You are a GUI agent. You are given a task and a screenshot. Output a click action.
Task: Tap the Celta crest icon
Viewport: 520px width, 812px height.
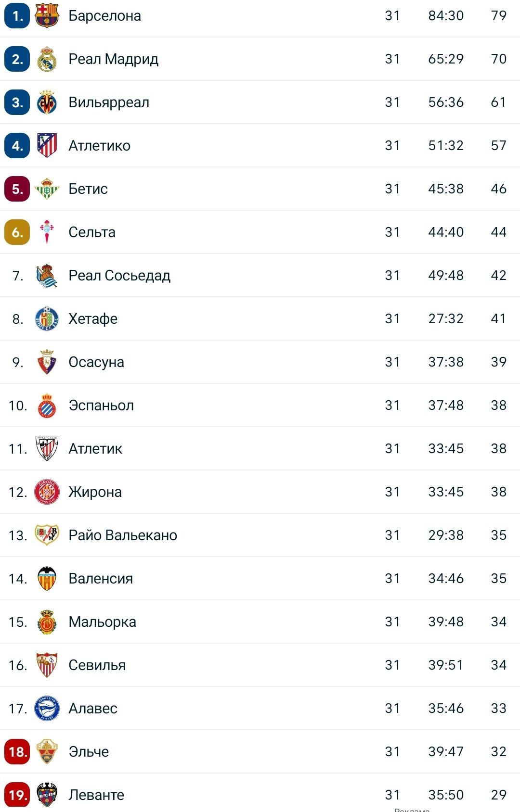click(47, 232)
